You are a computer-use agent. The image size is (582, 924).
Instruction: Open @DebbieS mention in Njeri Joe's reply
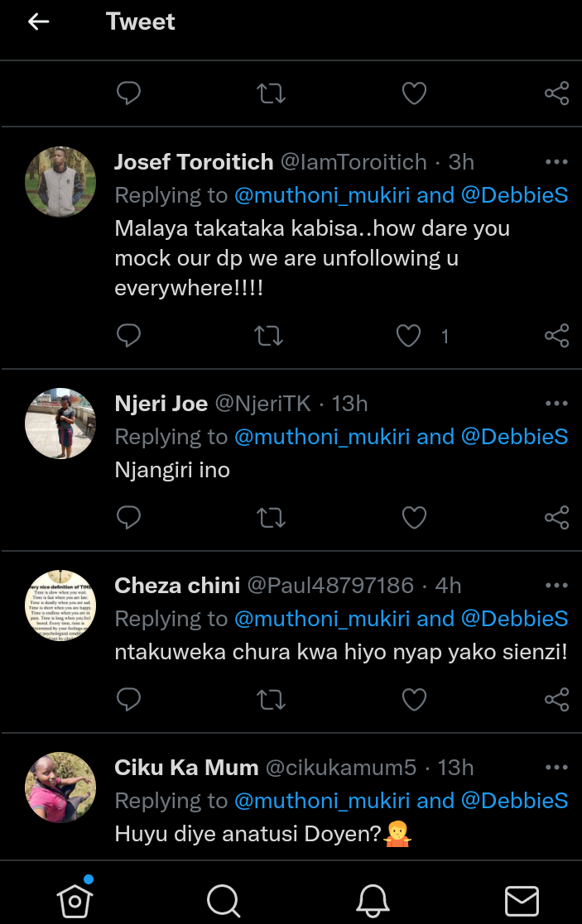click(x=514, y=437)
